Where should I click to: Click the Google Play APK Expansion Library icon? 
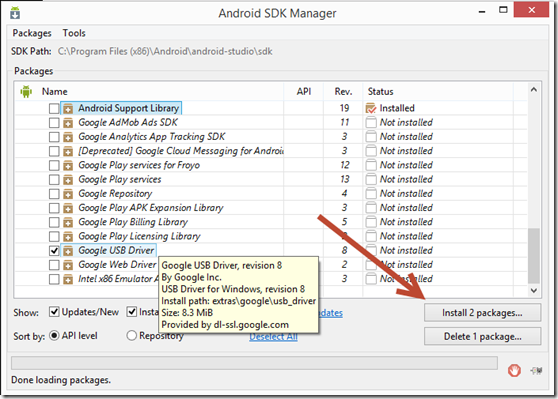68,208
